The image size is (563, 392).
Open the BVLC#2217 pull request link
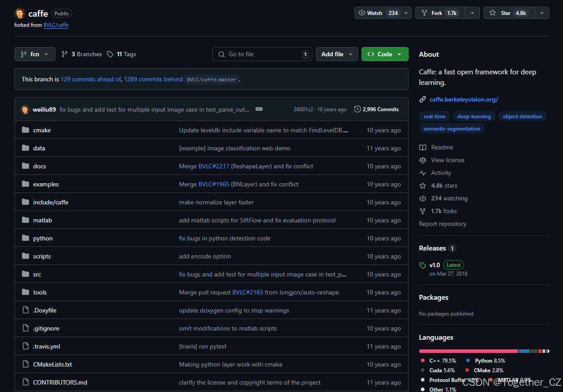(x=214, y=166)
